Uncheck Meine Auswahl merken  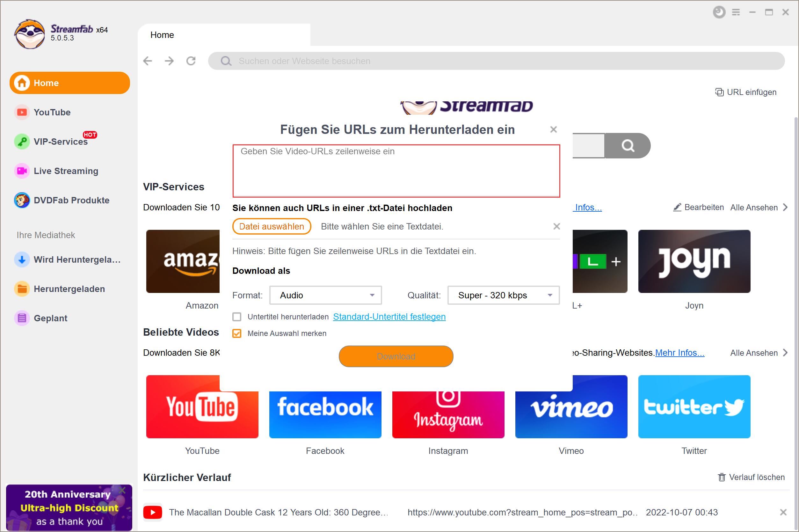(x=237, y=333)
